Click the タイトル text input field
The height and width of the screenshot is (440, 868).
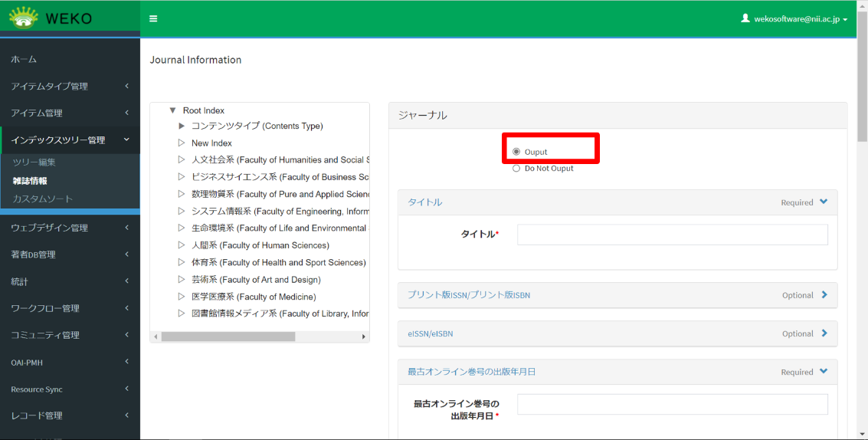672,235
